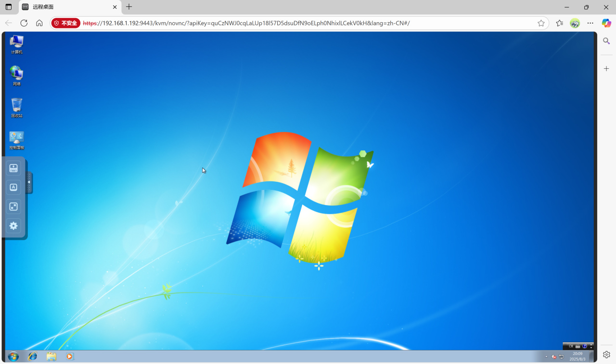Go to the browser home page
The image size is (616, 364).
click(x=39, y=23)
